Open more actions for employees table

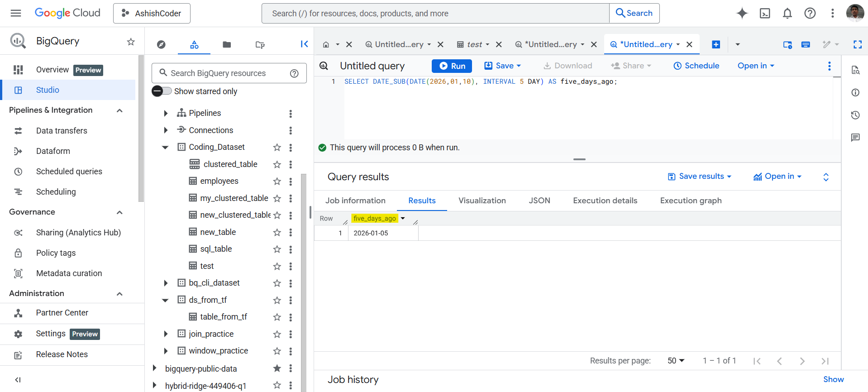pos(291,182)
